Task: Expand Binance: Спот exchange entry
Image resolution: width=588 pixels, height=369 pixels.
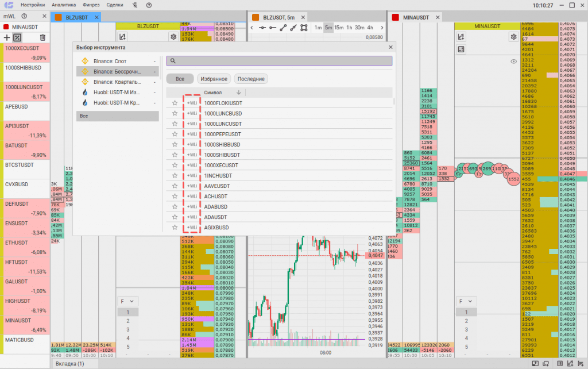Action: [x=117, y=61]
